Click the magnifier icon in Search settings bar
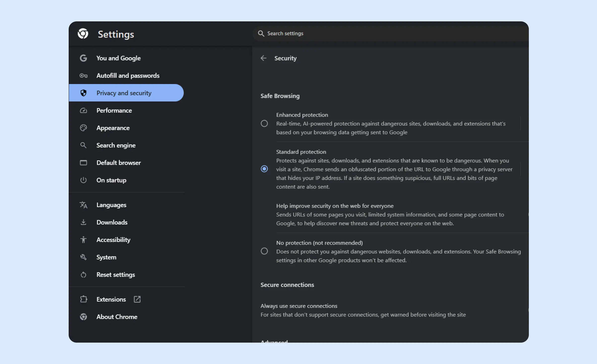 pos(261,34)
